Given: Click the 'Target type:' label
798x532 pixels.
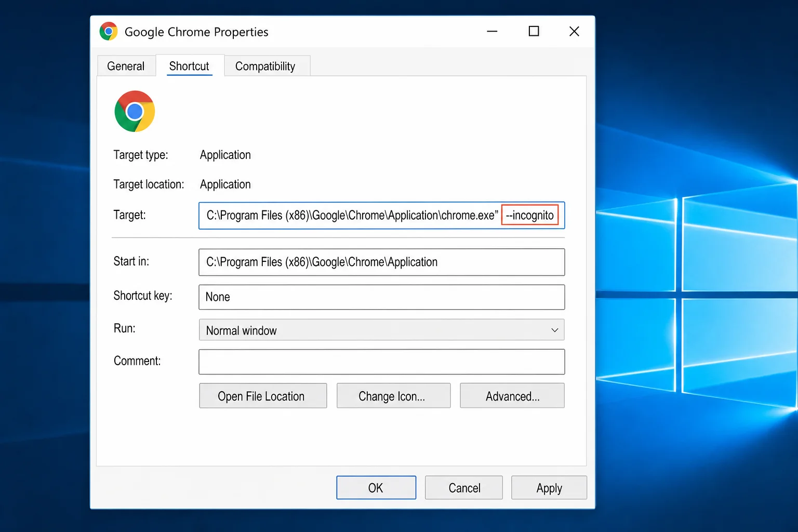Looking at the screenshot, I should click(141, 155).
